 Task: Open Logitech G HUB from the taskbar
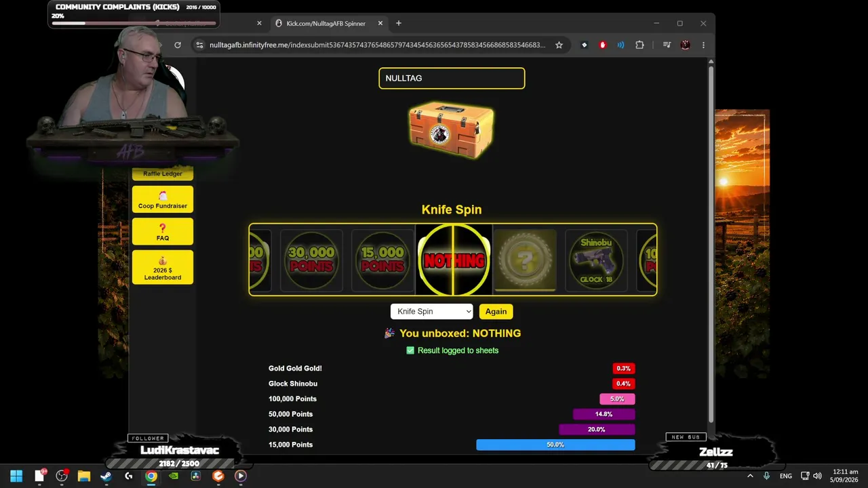click(129, 476)
